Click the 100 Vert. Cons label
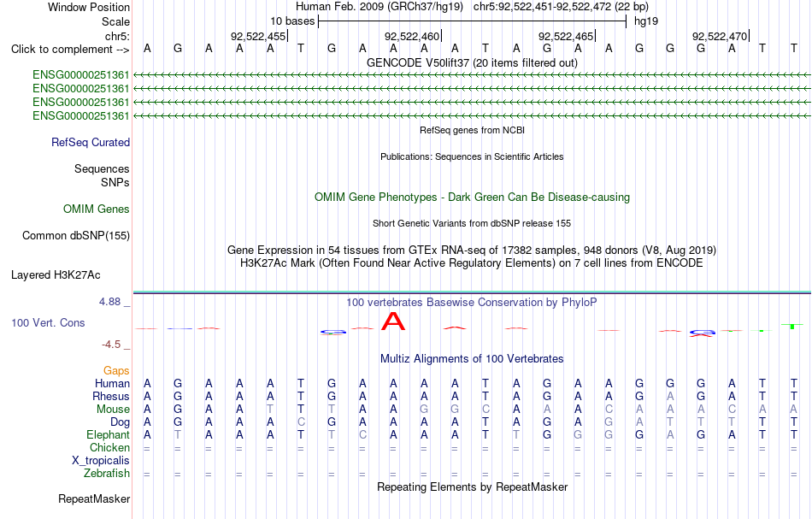 48,322
